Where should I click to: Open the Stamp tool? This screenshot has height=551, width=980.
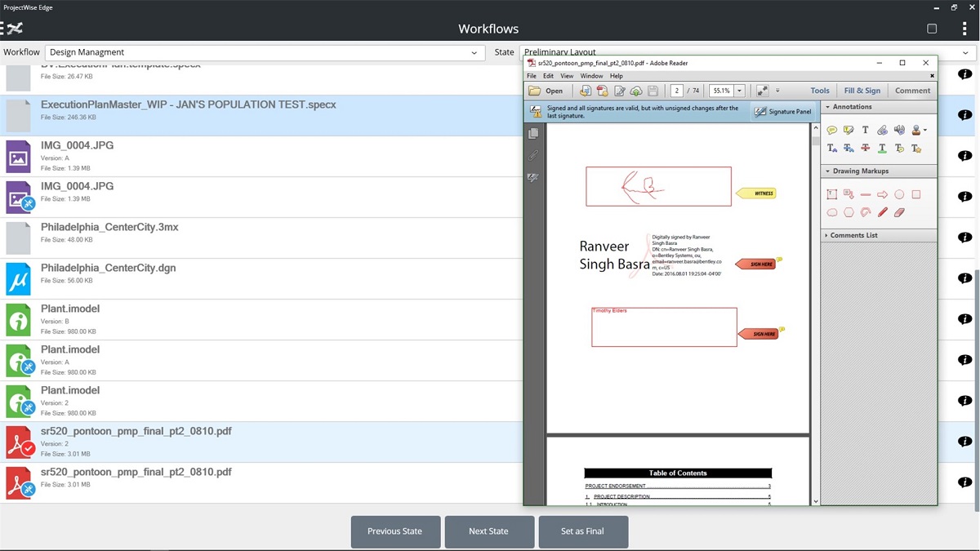(915, 130)
